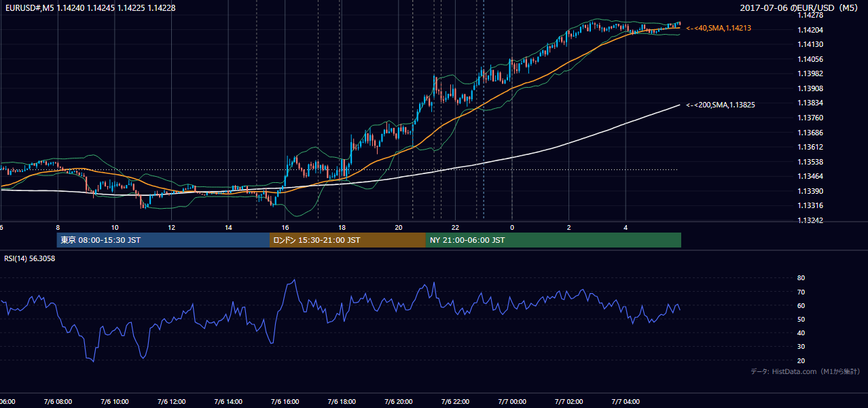This screenshot has height=408, width=868.
Task: Click hour tick 18 under the price chart
Action: (x=342, y=227)
